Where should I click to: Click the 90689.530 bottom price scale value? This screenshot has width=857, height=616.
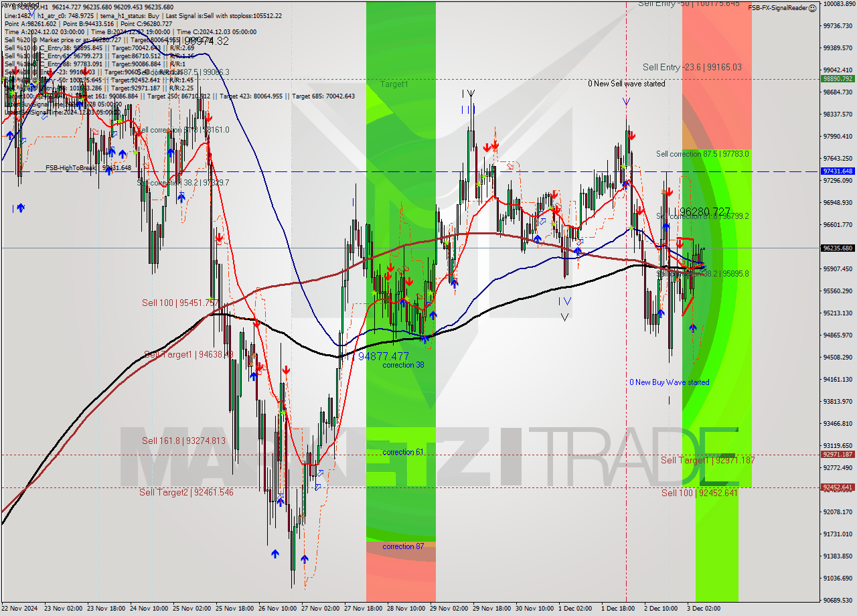pos(838,600)
